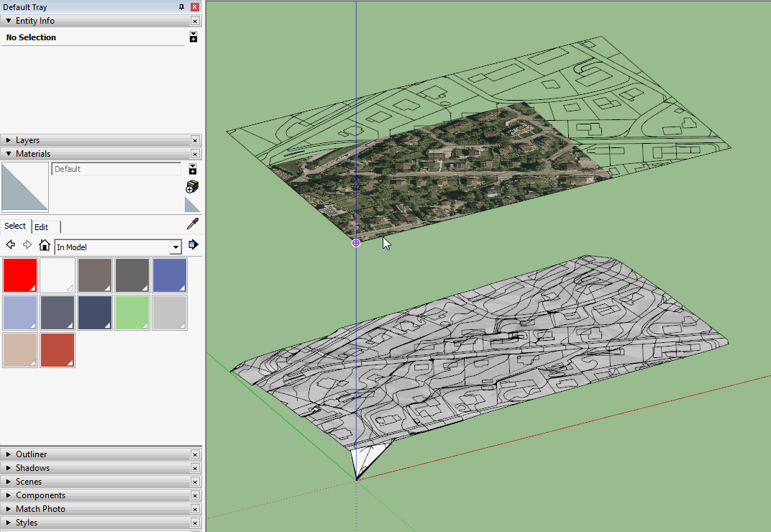This screenshot has height=532, width=771.
Task: Select the dark navy material swatch
Action: tap(95, 313)
